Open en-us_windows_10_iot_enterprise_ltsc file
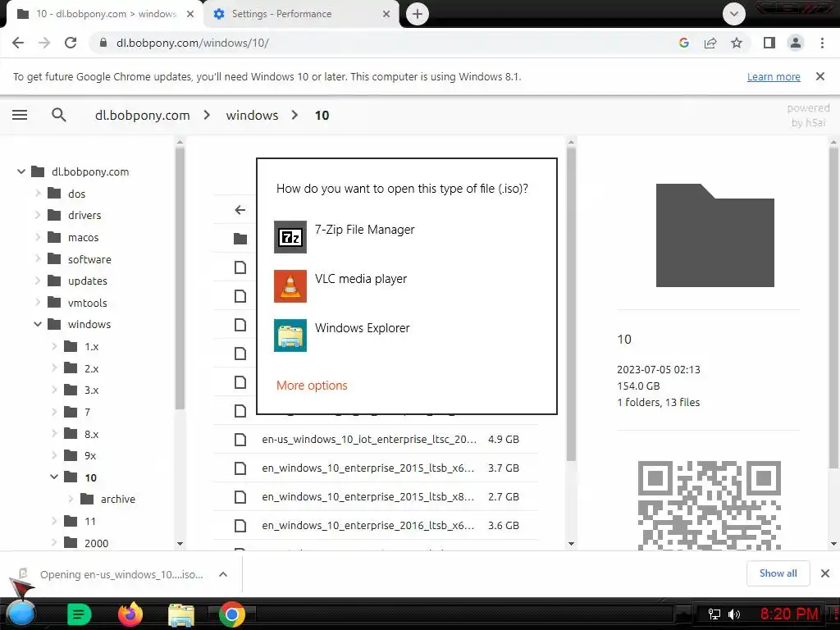 (376, 440)
